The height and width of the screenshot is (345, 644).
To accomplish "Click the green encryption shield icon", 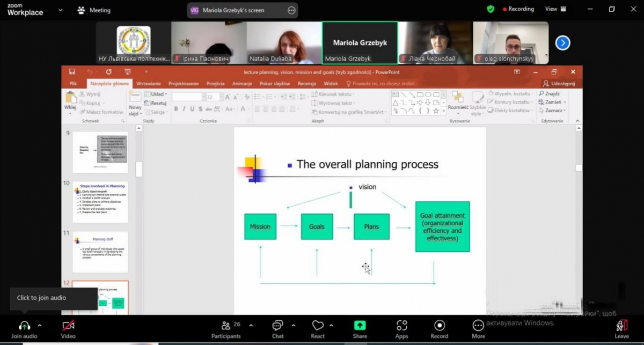I will (x=491, y=9).
